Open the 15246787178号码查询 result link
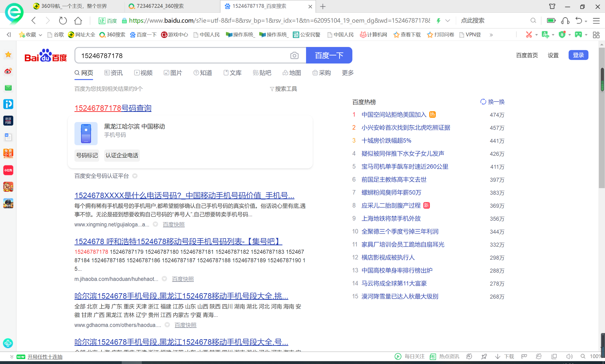Screen dimensions: 605x364 (x=113, y=108)
